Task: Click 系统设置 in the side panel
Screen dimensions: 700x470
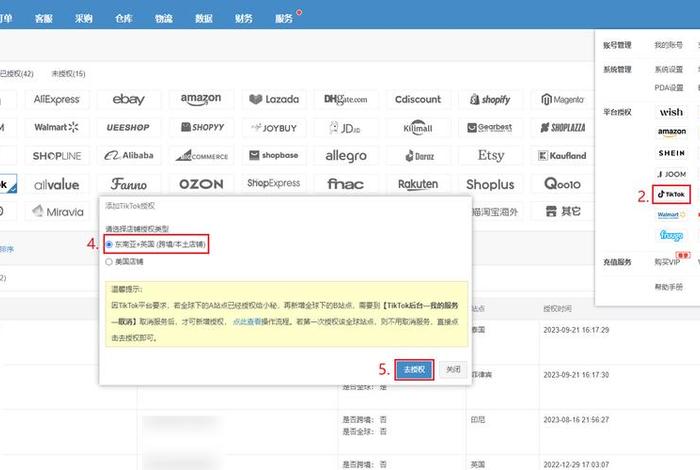Action: (668, 69)
